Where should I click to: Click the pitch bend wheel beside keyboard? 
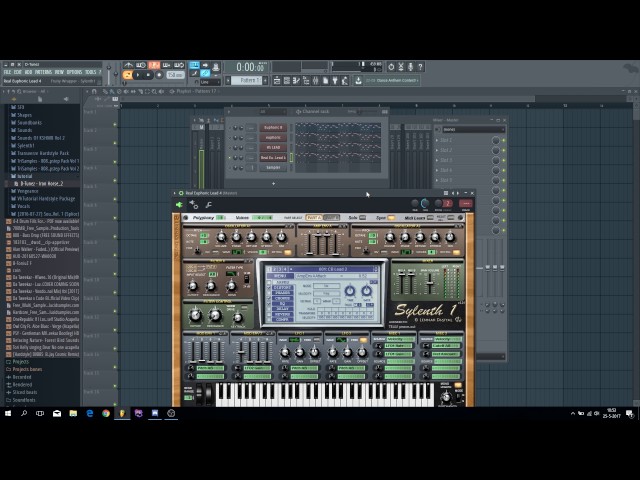tap(199, 393)
